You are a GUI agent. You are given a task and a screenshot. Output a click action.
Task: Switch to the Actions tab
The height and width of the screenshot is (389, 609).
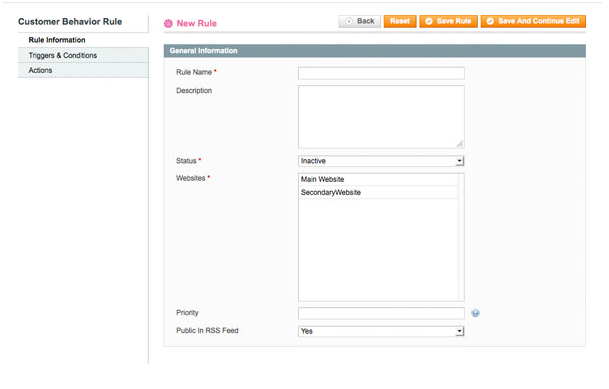tap(83, 70)
